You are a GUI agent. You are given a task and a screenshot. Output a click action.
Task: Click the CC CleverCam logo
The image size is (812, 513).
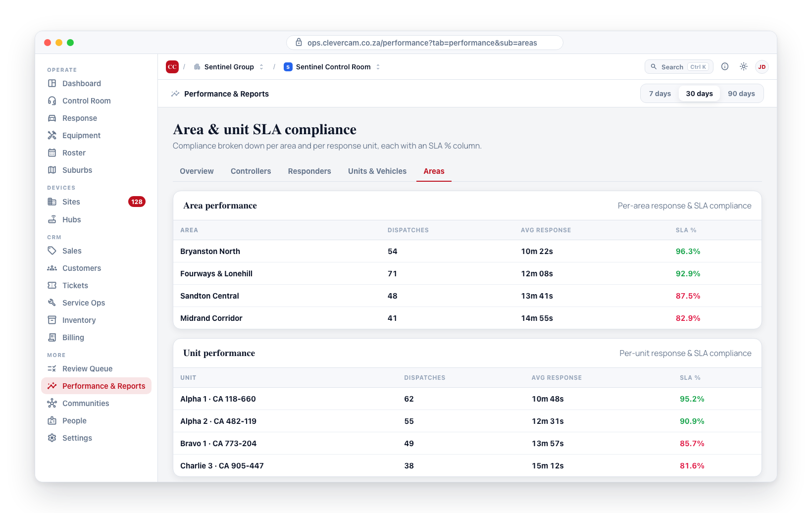pyautogui.click(x=172, y=67)
